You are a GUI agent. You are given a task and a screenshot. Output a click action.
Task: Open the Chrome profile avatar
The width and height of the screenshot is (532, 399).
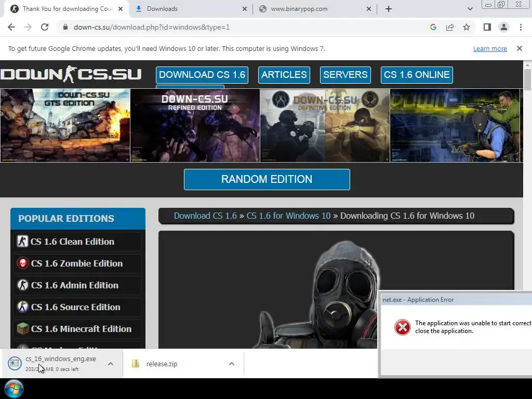pyautogui.click(x=504, y=27)
